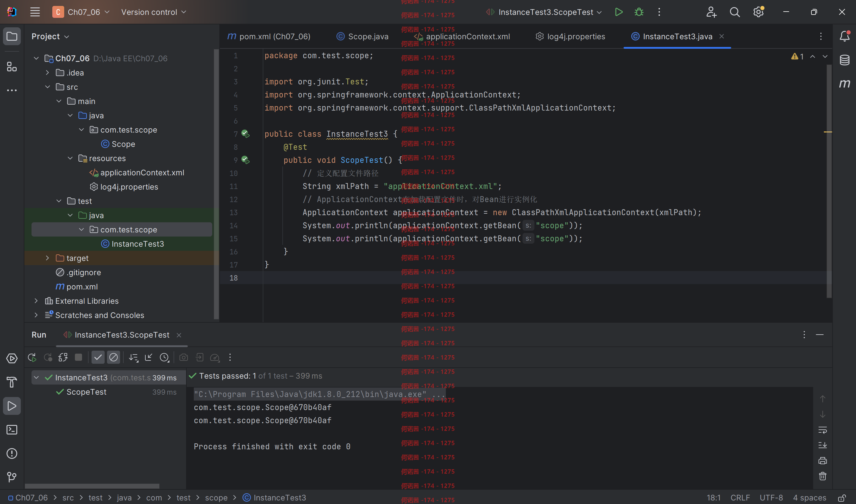Click the Rerun Failed Tests icon
The width and height of the screenshot is (856, 504).
pos(48,357)
